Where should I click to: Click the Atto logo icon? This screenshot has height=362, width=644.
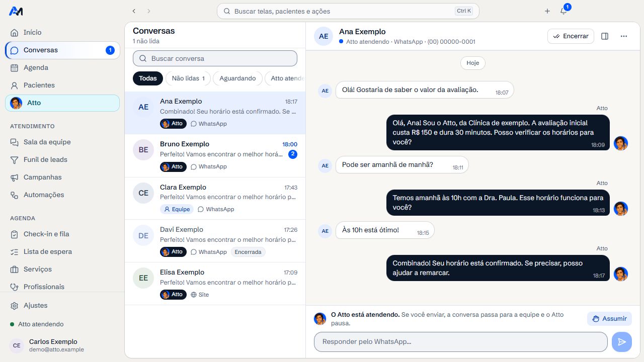pyautogui.click(x=16, y=11)
